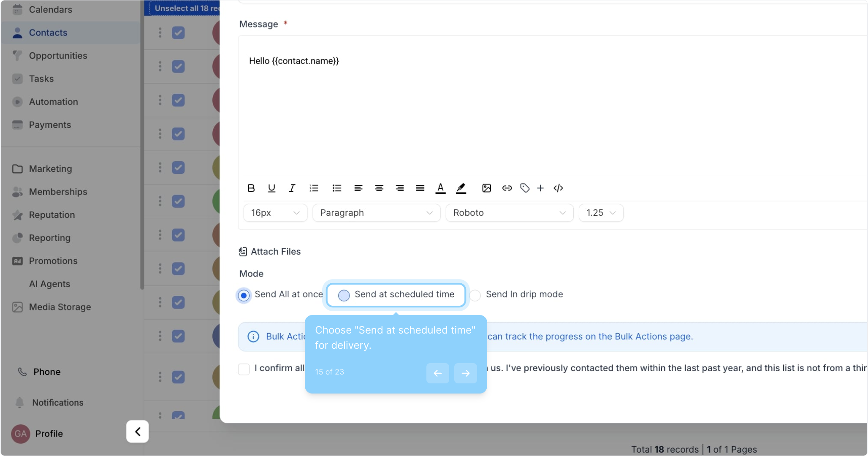The width and height of the screenshot is (868, 456).
Task: Go to Reputation in the sidebar menu
Action: [x=52, y=215]
